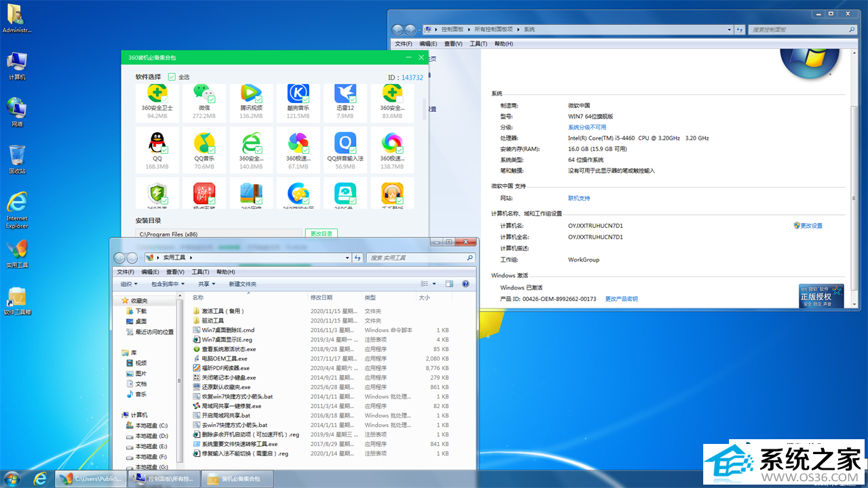
Task: Expand the 实用工具 address bar history dropdown
Action: point(347,258)
